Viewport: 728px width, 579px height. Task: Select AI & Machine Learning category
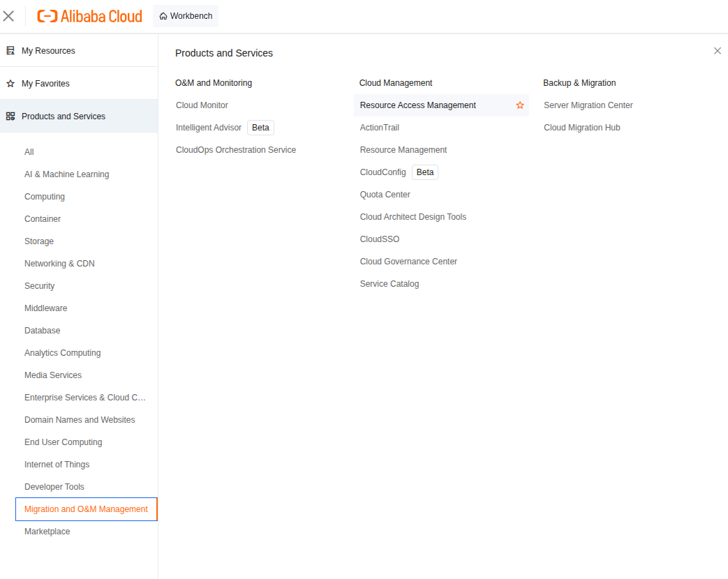pos(67,174)
